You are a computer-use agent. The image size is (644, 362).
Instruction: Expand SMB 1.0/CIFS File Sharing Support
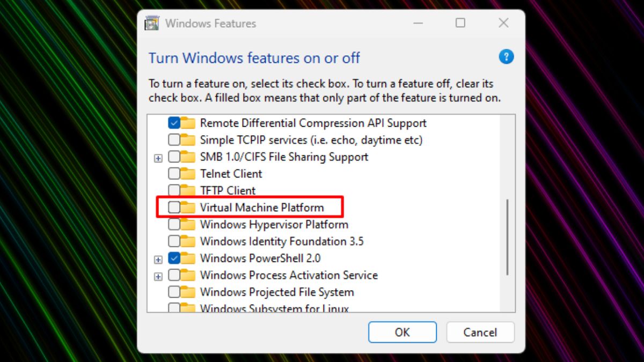[158, 157]
